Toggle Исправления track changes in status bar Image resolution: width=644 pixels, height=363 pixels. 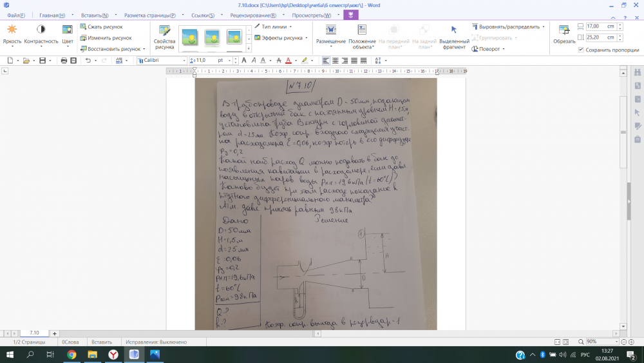(x=156, y=342)
